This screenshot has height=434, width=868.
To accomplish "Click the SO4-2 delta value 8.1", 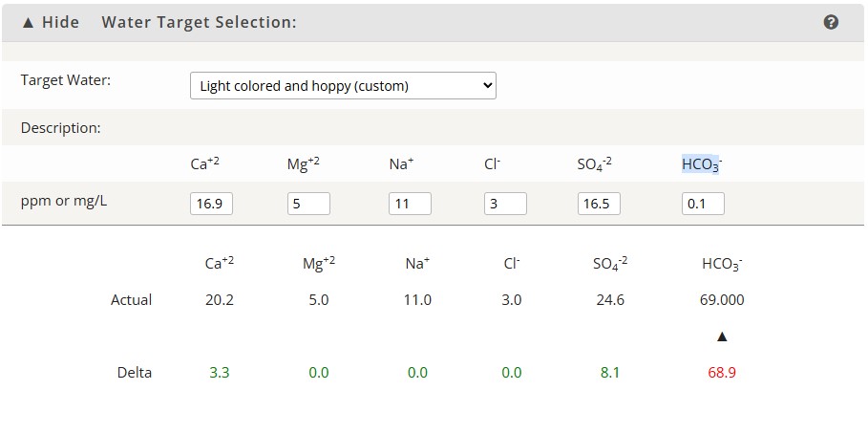I will pyautogui.click(x=609, y=373).
